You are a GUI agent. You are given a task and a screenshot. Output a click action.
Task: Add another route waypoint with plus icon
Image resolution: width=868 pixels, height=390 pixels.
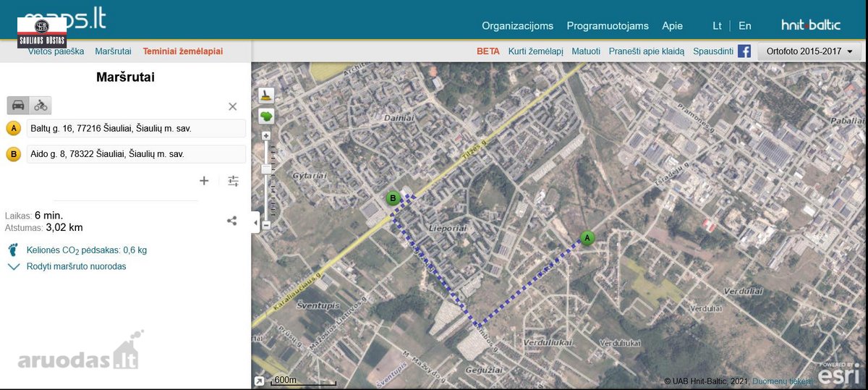[x=204, y=181]
